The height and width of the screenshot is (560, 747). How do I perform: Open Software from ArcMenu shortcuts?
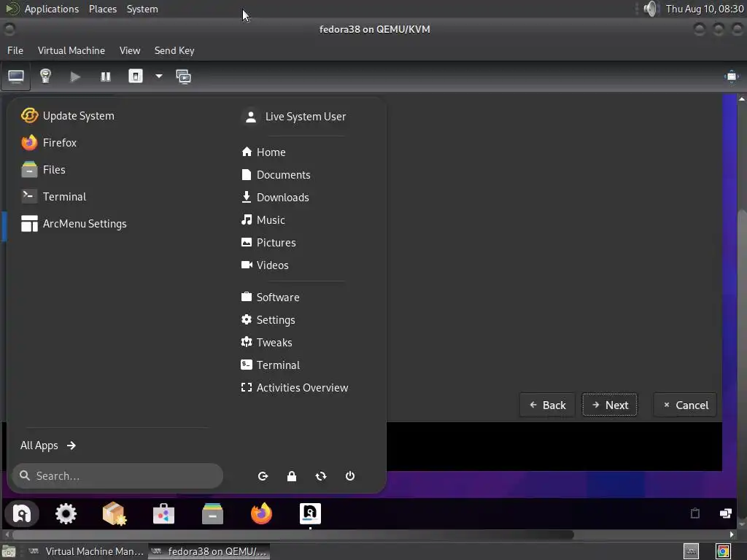click(271, 297)
